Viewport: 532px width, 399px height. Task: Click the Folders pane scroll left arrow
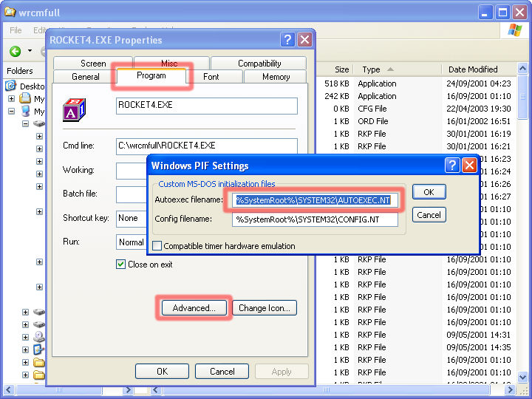click(9, 390)
